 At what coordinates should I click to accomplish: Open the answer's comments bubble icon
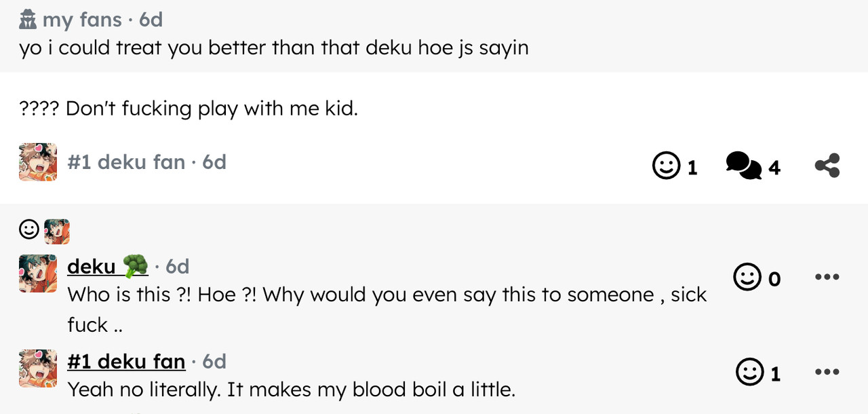(743, 166)
